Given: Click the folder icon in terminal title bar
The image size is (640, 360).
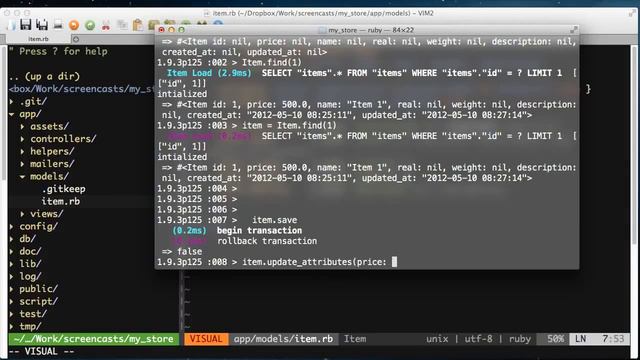Looking at the screenshot, I should (x=322, y=30).
